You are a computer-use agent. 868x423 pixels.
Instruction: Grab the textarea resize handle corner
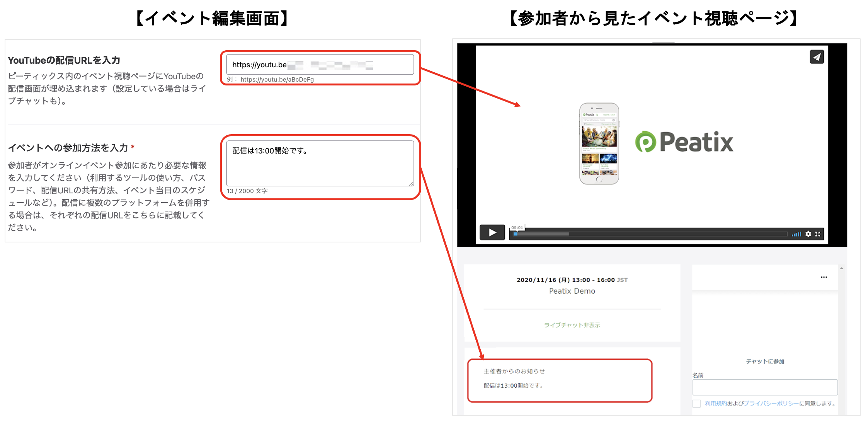pos(411,184)
